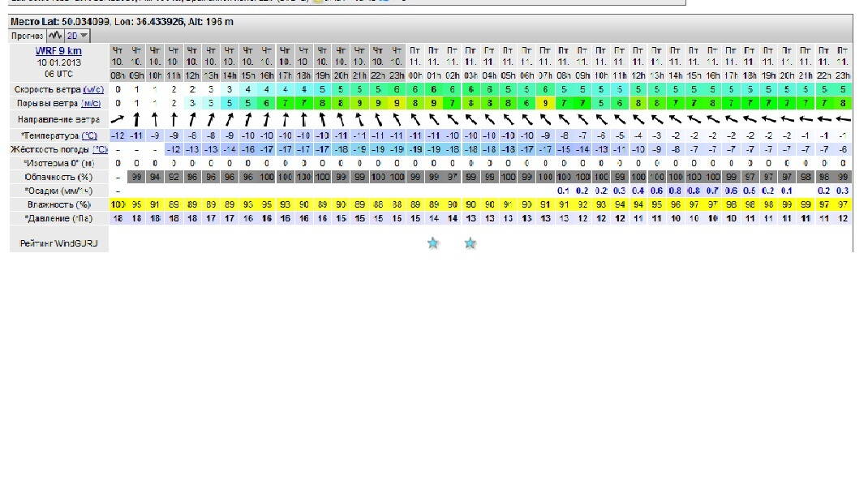Screen dimensions: 868x498
Task: Expand the 2D dropdown arrow
Action: click(x=84, y=36)
